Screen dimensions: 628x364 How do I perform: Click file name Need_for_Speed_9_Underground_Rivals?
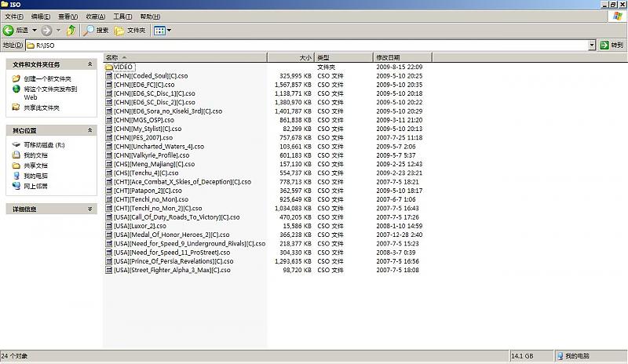pos(189,243)
